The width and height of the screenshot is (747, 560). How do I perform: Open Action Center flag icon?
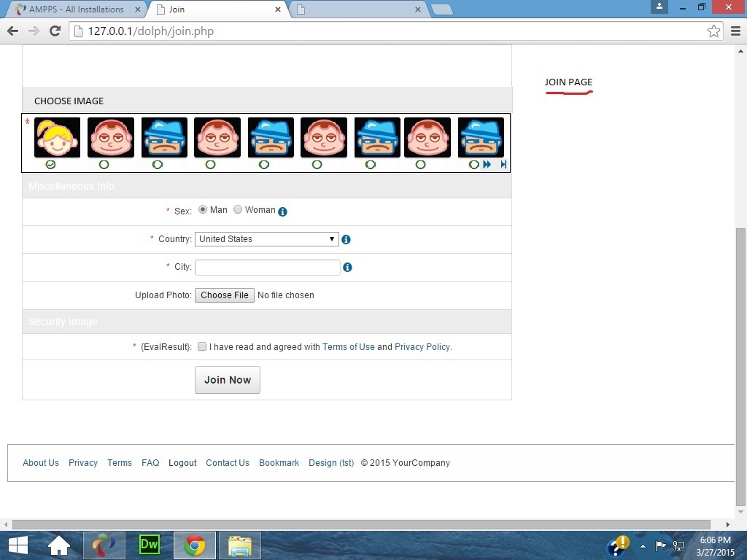(660, 545)
